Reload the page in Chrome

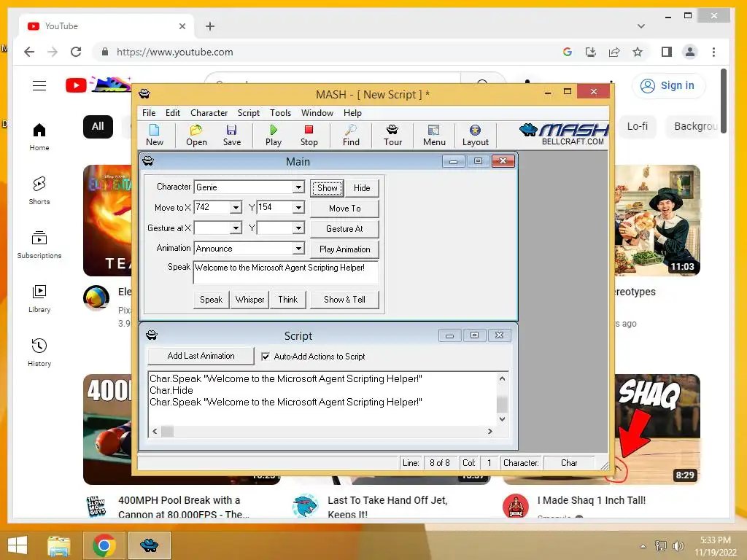coord(76,52)
